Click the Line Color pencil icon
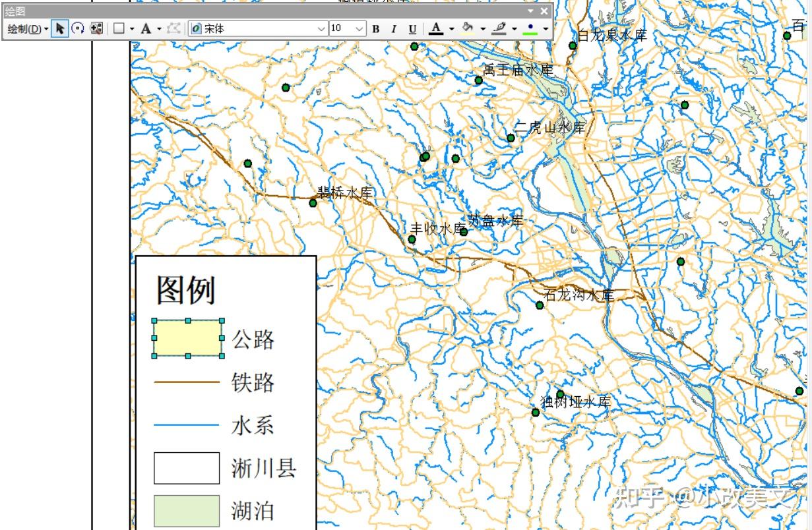Viewport: 812px width, 530px height. [x=498, y=29]
